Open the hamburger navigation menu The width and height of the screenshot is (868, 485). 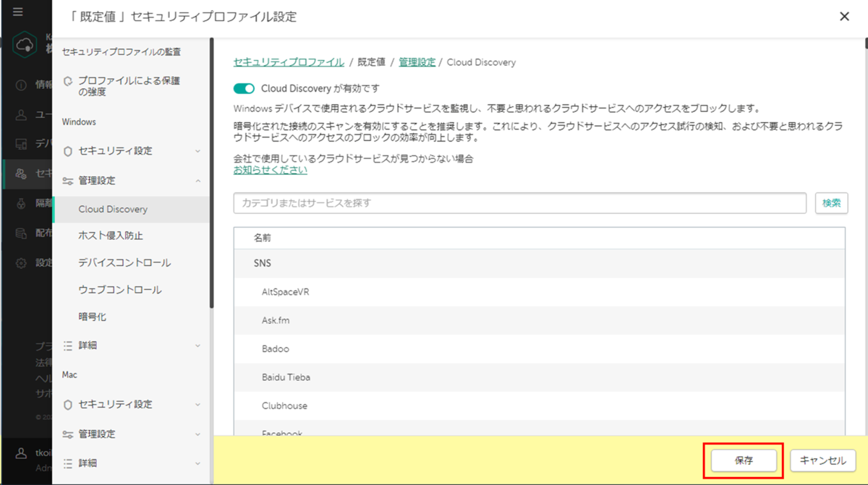coord(20,12)
